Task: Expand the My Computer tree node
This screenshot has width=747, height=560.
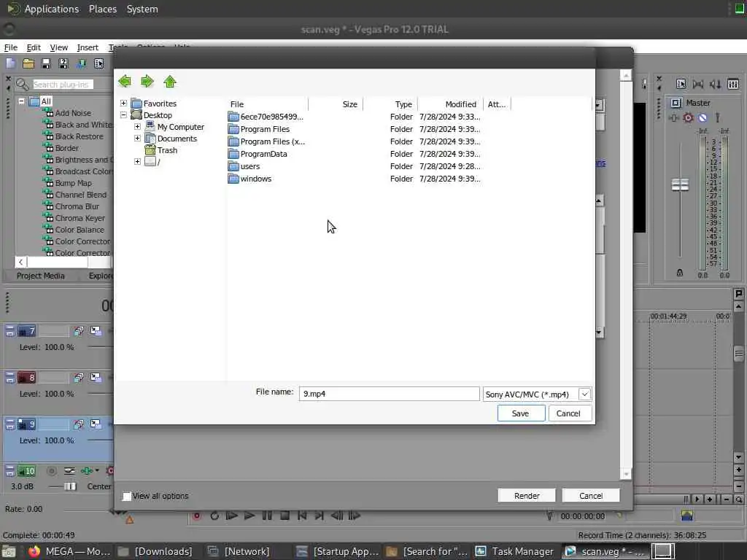Action: click(137, 127)
